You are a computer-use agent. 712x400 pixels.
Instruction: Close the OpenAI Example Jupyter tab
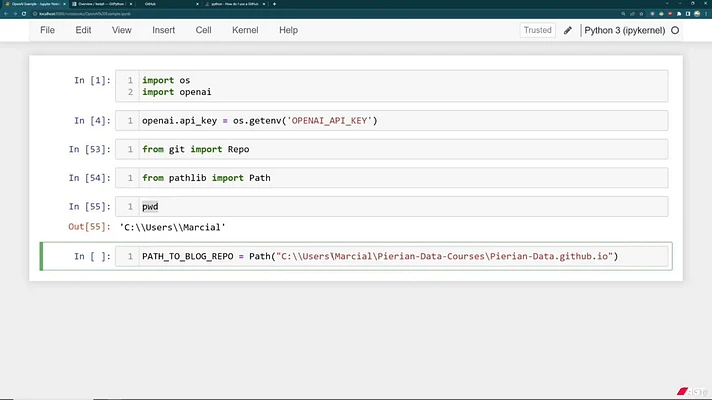click(64, 4)
